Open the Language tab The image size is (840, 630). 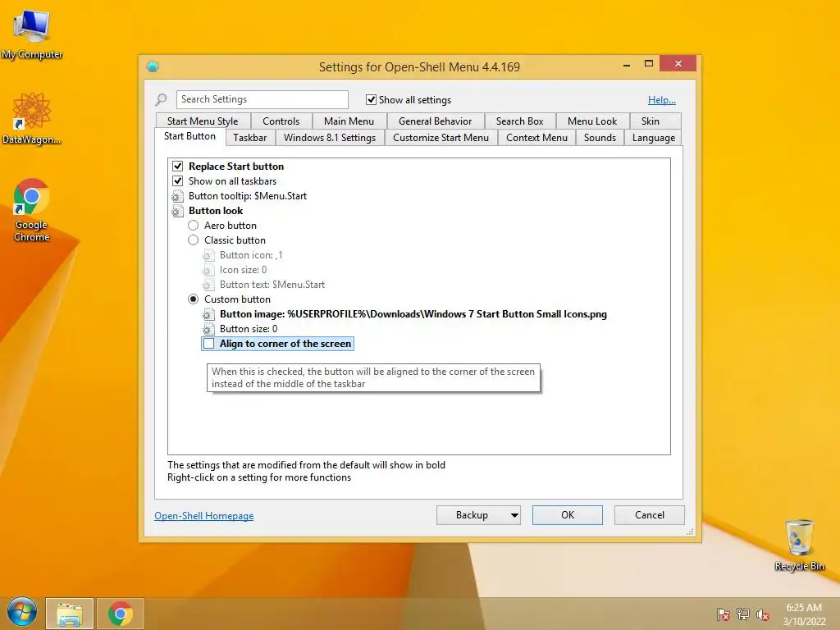pyautogui.click(x=654, y=138)
